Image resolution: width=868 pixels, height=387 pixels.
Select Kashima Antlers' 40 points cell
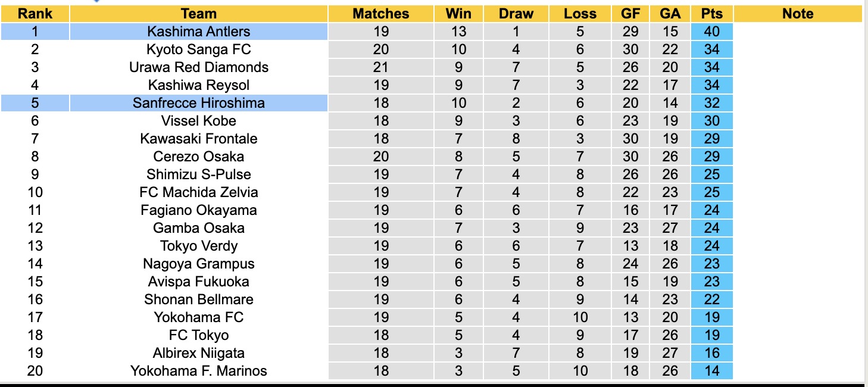tap(711, 32)
